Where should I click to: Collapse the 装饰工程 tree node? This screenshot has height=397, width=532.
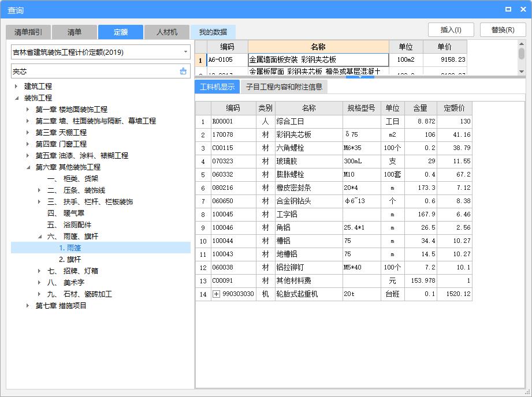click(x=16, y=98)
